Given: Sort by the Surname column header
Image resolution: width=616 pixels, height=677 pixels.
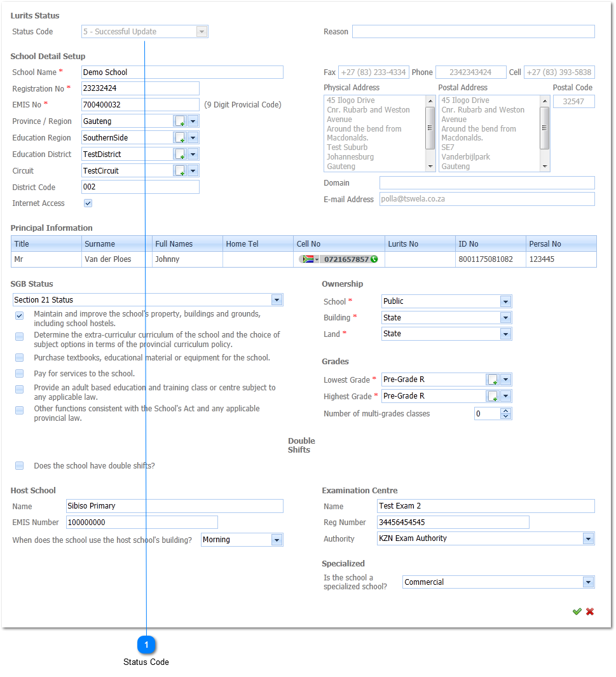Looking at the screenshot, I should pos(117,243).
